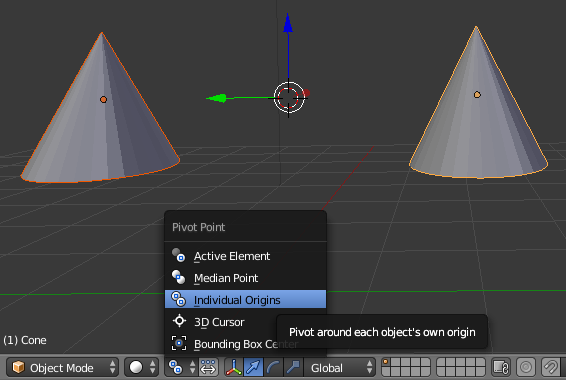566x380 pixels.
Task: Expand the Global transform orientation dropdown
Action: tap(339, 368)
